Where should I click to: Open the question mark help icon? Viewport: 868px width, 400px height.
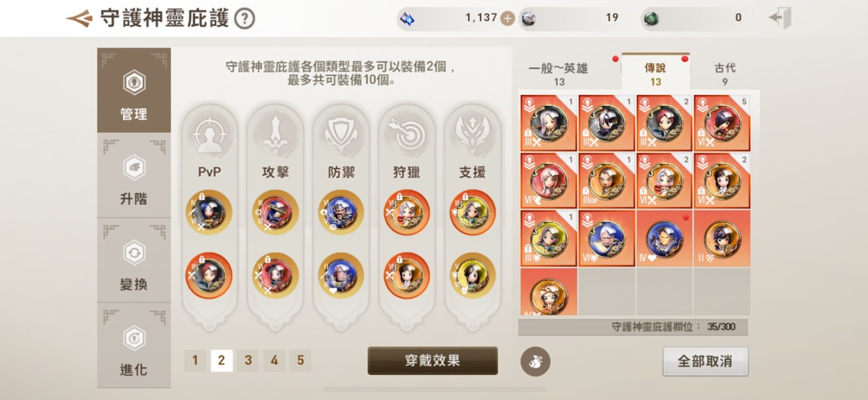pyautogui.click(x=245, y=19)
